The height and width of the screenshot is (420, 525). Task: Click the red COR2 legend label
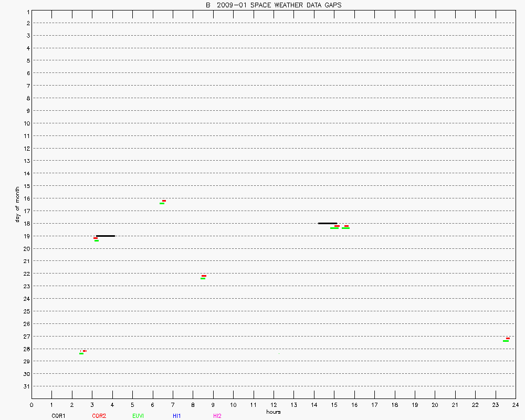pyautogui.click(x=99, y=416)
